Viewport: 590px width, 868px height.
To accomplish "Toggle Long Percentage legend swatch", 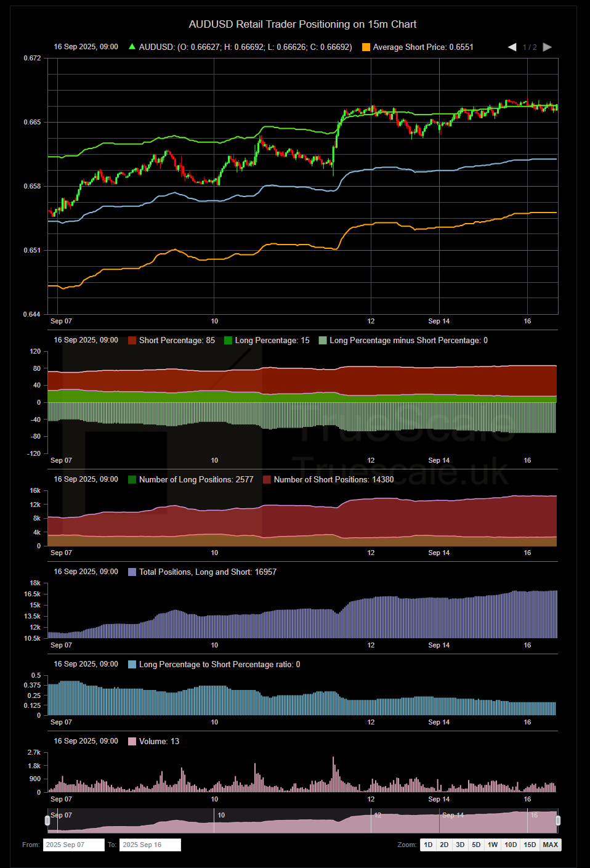I will (228, 341).
